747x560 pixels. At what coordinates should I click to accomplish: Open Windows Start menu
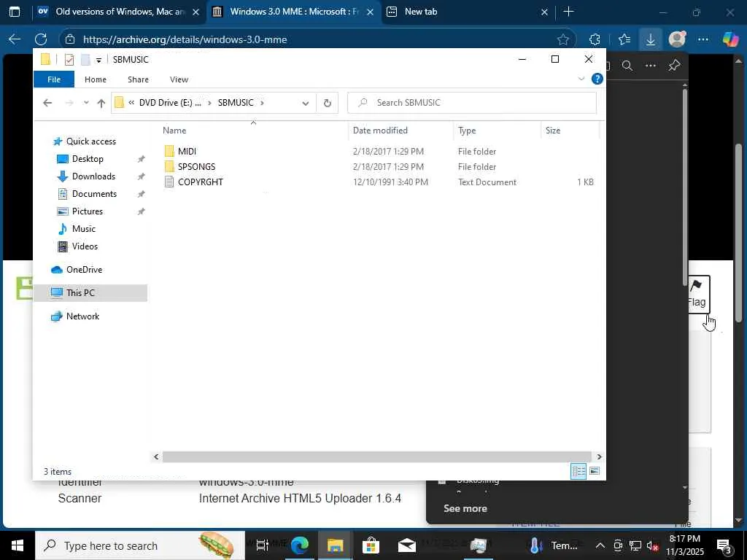click(x=18, y=545)
